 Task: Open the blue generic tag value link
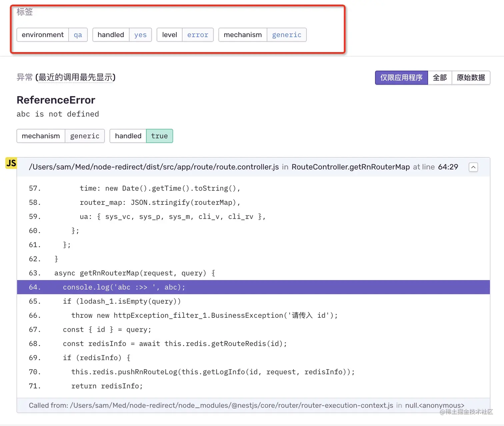click(x=287, y=35)
